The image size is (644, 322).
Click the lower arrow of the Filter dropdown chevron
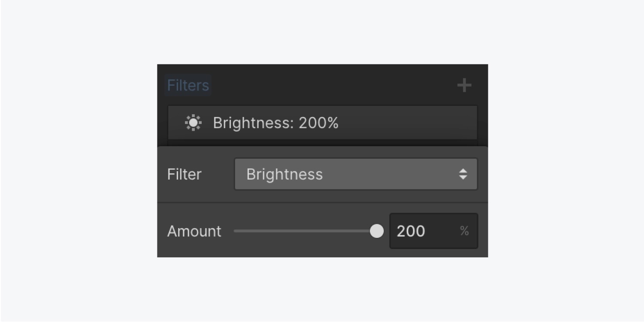(463, 178)
